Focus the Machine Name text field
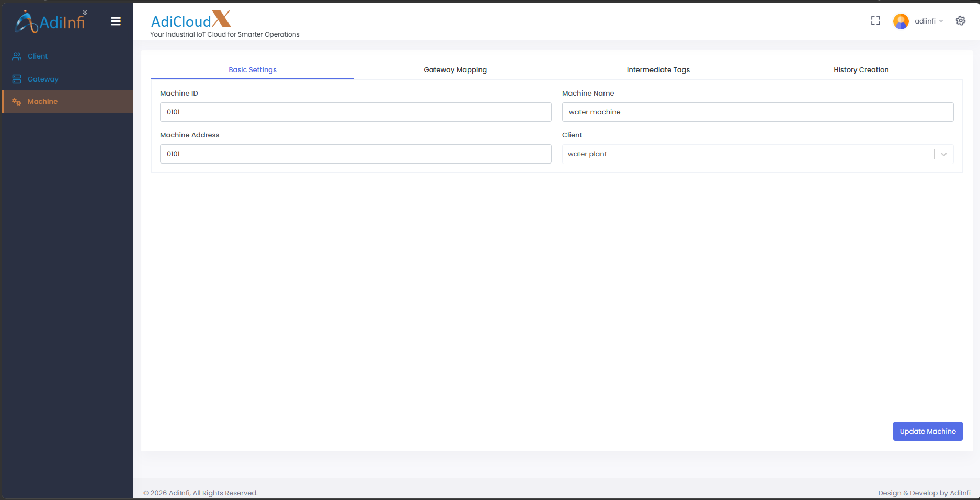The width and height of the screenshot is (980, 500). [757, 112]
